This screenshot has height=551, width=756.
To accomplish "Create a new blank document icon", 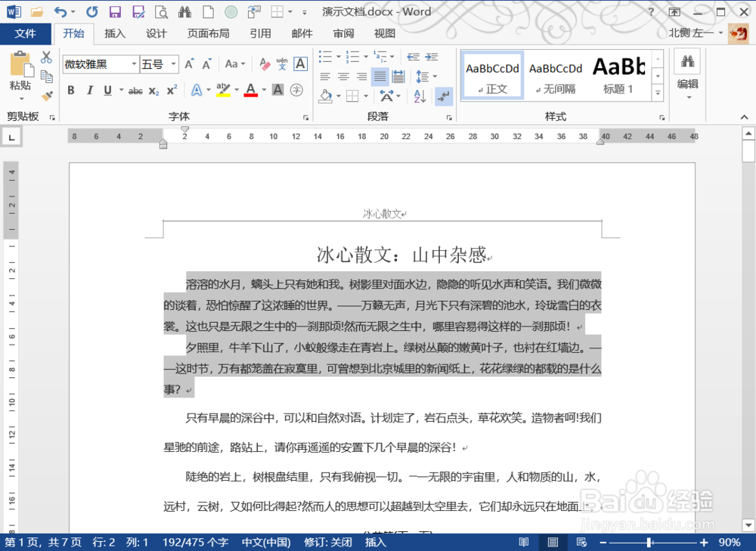I will pyautogui.click(x=208, y=11).
